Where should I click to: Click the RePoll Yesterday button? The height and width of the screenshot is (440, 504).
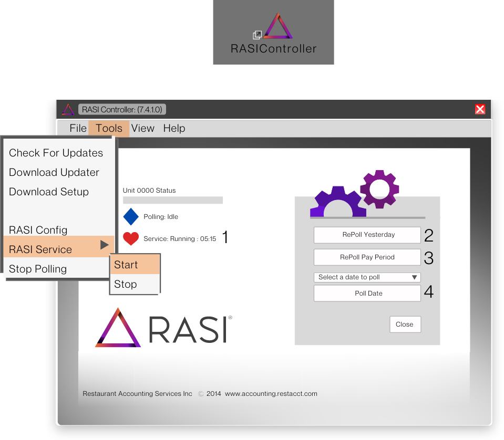[366, 235]
